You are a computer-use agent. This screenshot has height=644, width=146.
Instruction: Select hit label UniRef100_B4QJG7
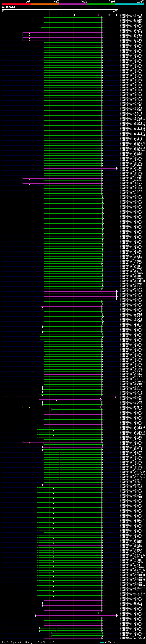click(131, 289)
